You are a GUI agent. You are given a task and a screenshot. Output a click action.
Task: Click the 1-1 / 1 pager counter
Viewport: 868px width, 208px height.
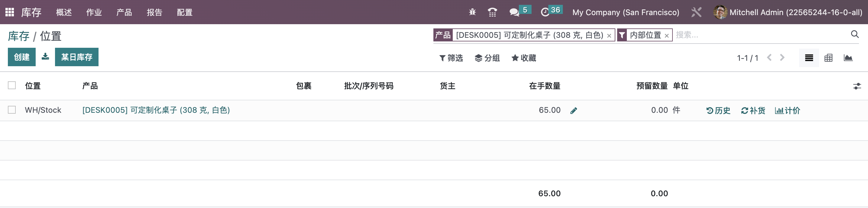point(747,58)
